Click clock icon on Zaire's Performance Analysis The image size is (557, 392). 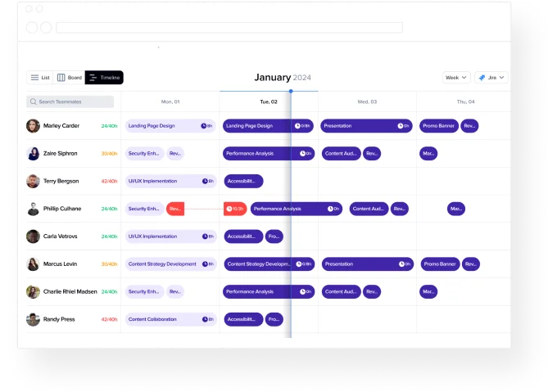(302, 154)
